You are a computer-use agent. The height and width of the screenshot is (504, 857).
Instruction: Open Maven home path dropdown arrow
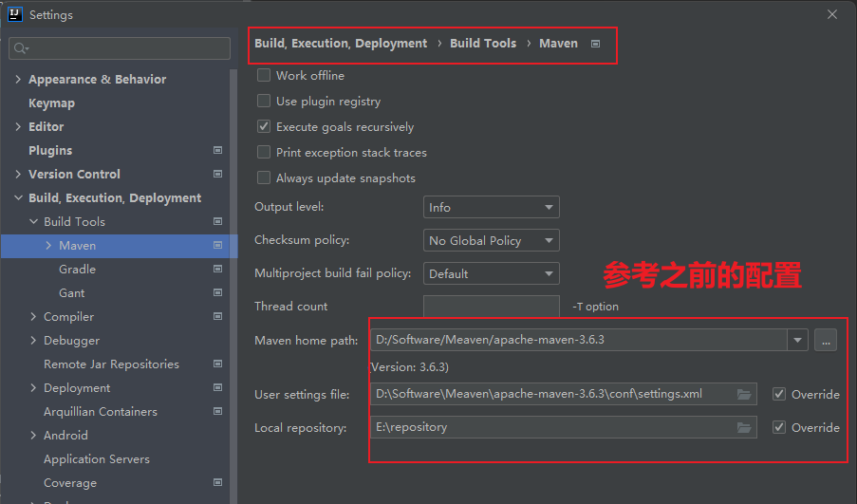[x=797, y=340]
